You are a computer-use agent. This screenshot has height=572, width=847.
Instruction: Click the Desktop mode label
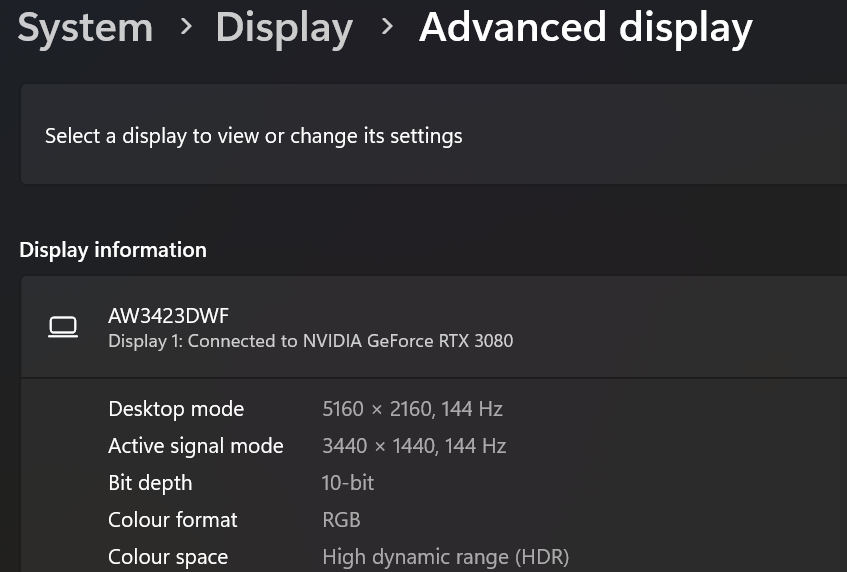(x=176, y=409)
